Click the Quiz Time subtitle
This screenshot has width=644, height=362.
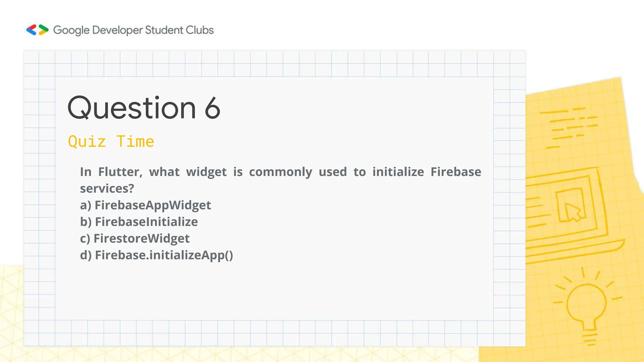click(x=111, y=141)
